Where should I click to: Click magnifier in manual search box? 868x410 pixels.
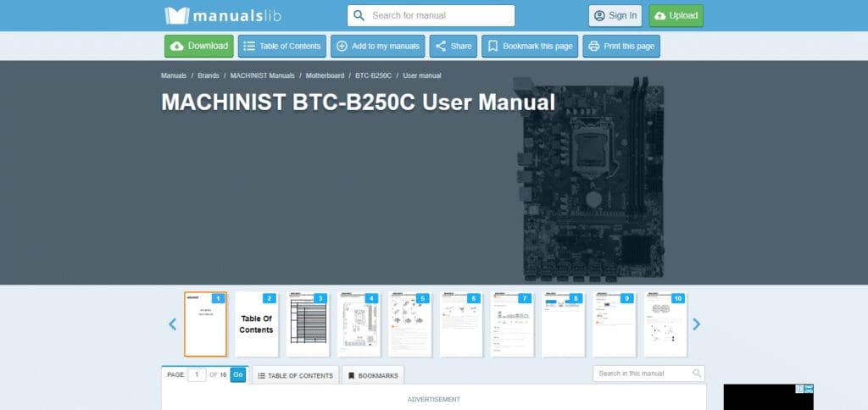click(697, 374)
